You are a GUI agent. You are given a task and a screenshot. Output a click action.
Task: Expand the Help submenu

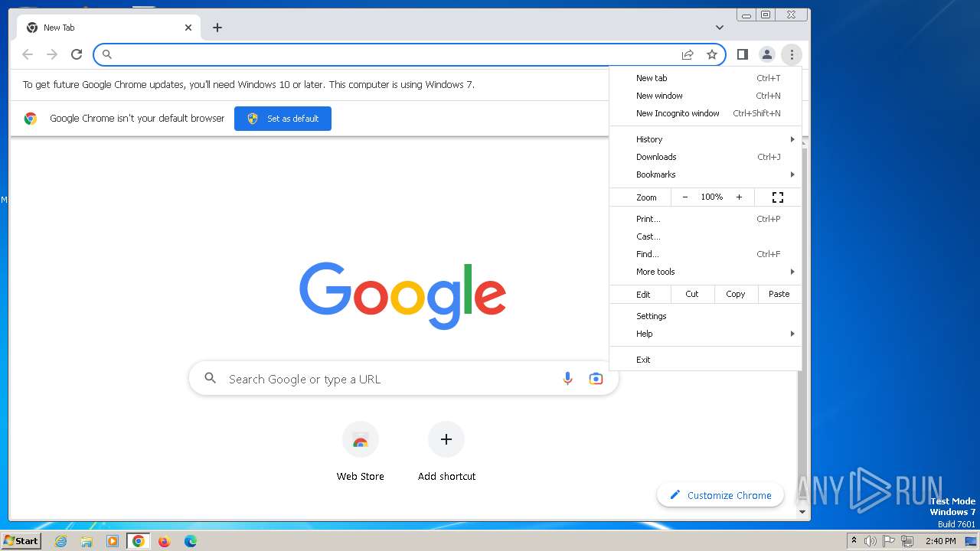coord(706,334)
